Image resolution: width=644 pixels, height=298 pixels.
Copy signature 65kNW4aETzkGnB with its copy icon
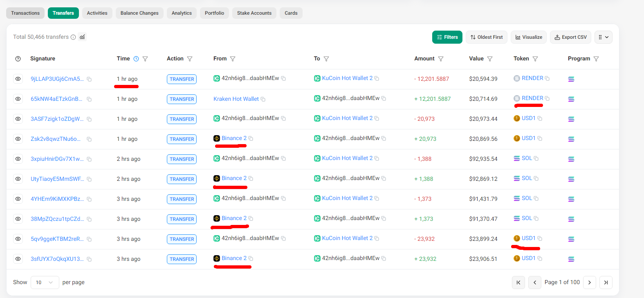point(89,99)
